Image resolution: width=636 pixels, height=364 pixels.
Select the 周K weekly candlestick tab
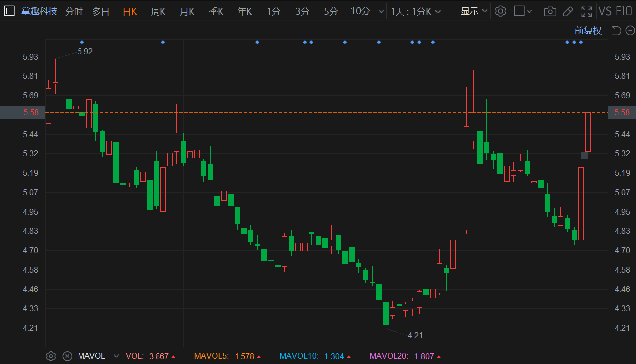click(159, 11)
